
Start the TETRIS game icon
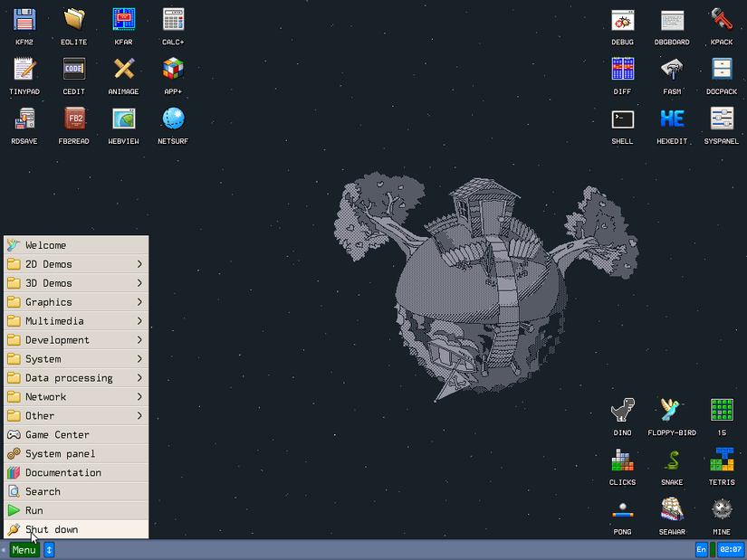[x=722, y=460]
